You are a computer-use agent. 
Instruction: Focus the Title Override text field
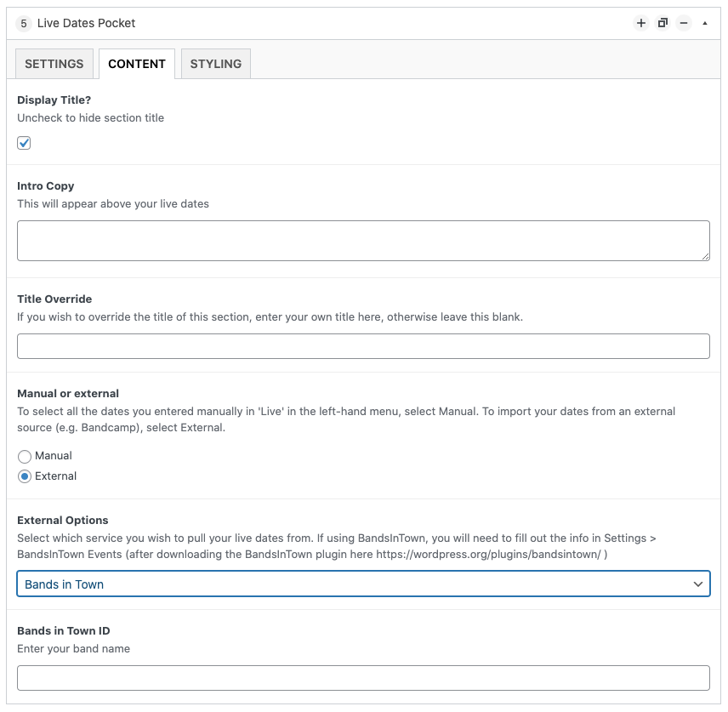coord(363,346)
